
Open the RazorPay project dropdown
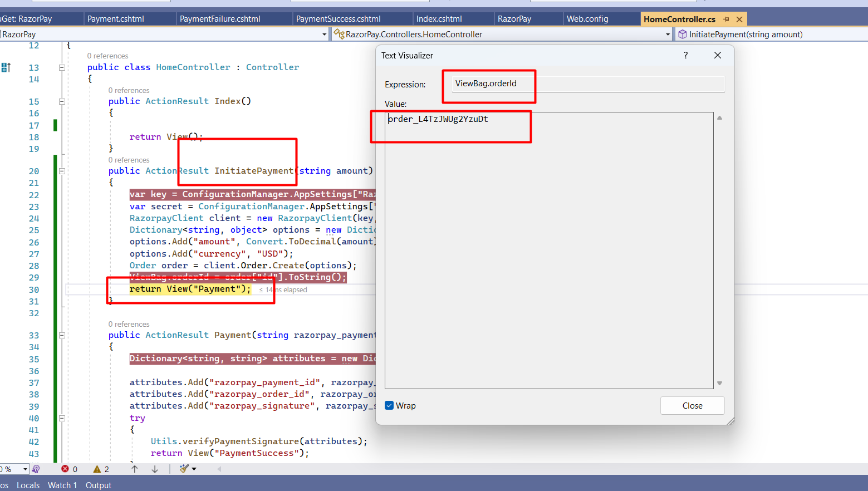pyautogui.click(x=325, y=35)
